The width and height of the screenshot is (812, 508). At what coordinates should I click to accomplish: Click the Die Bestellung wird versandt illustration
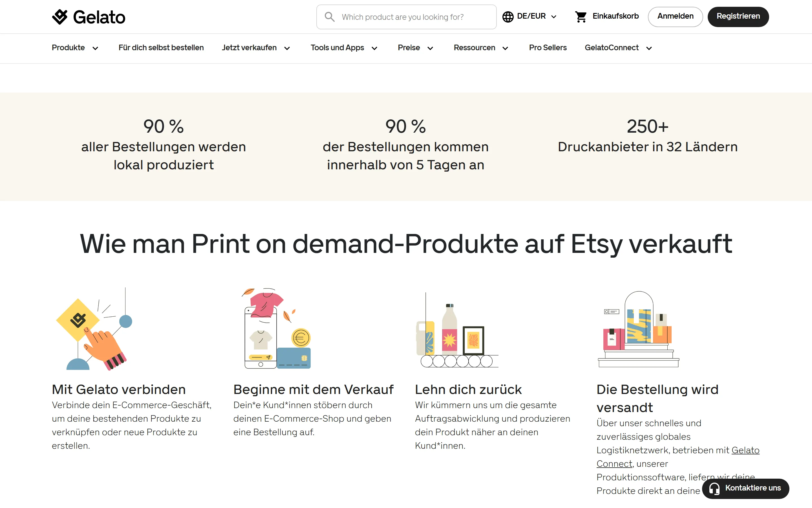click(x=639, y=329)
